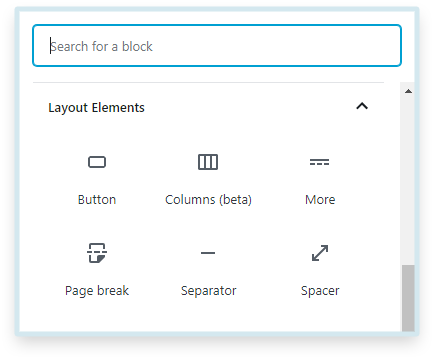Click the scrollbar up arrow
The image size is (435, 360).
click(x=408, y=91)
